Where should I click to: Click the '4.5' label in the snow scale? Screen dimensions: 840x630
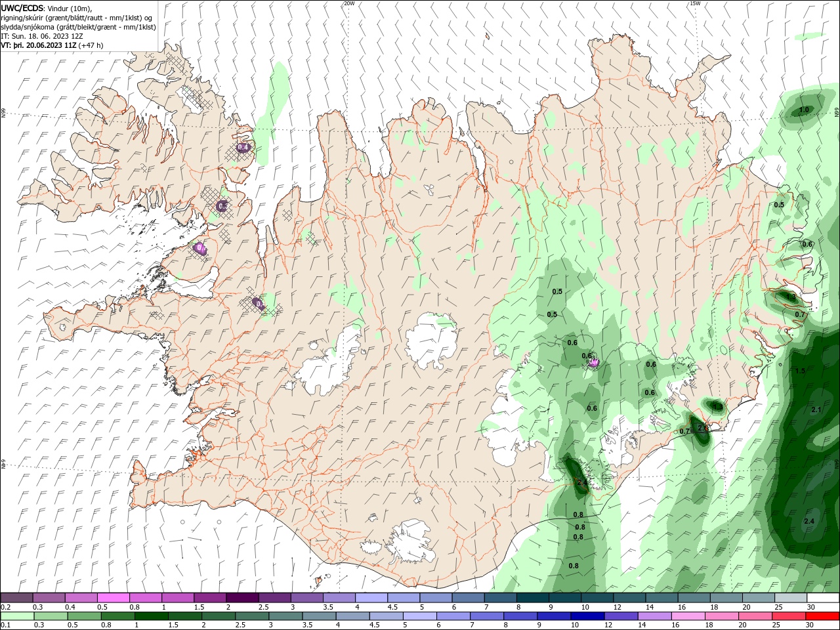392,607
